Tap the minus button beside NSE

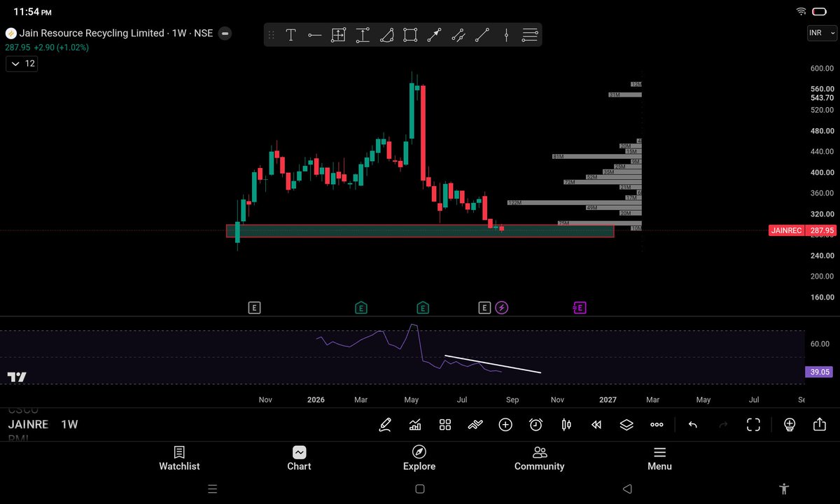(225, 33)
